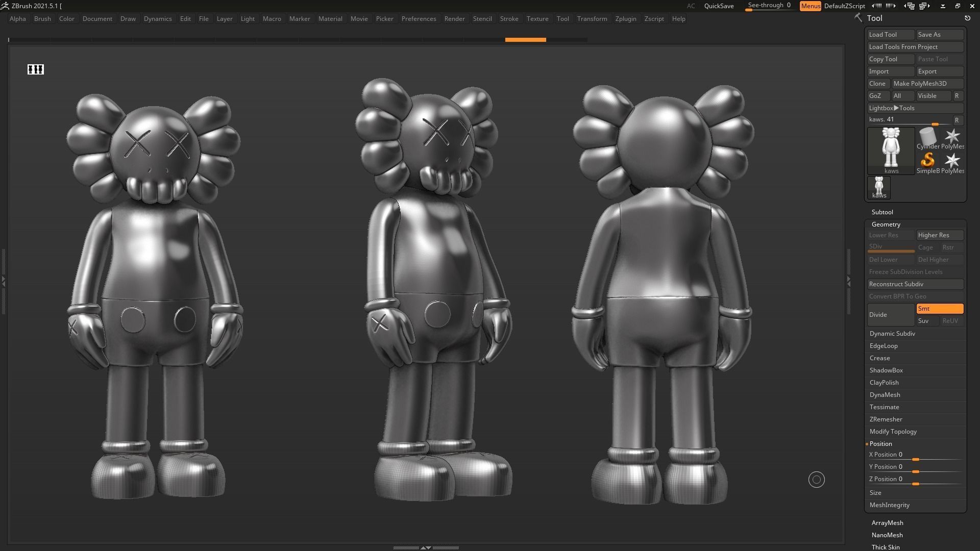Expand the Modify Topology subsection
The height and width of the screenshot is (551, 980).
(x=893, y=432)
